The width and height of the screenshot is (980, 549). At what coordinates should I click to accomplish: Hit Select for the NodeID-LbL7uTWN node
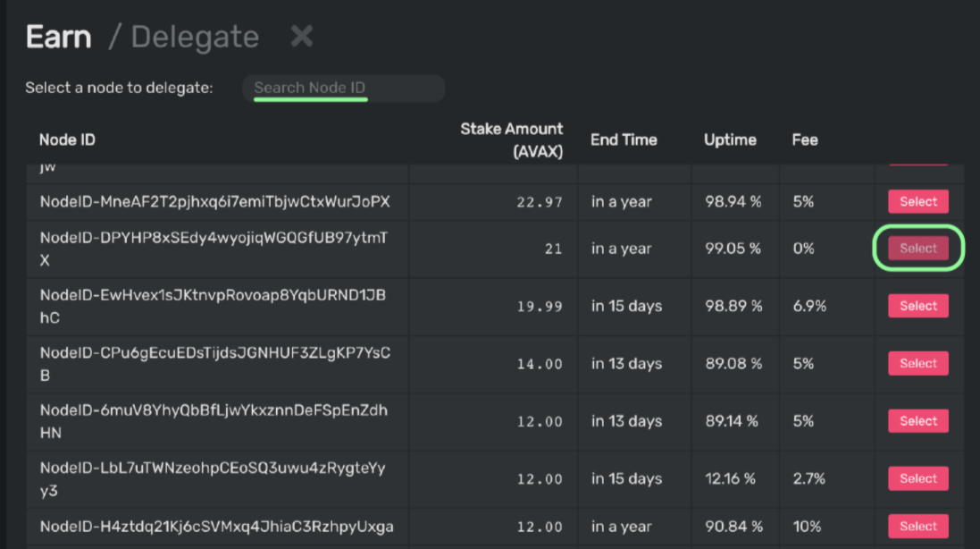pyautogui.click(x=918, y=478)
